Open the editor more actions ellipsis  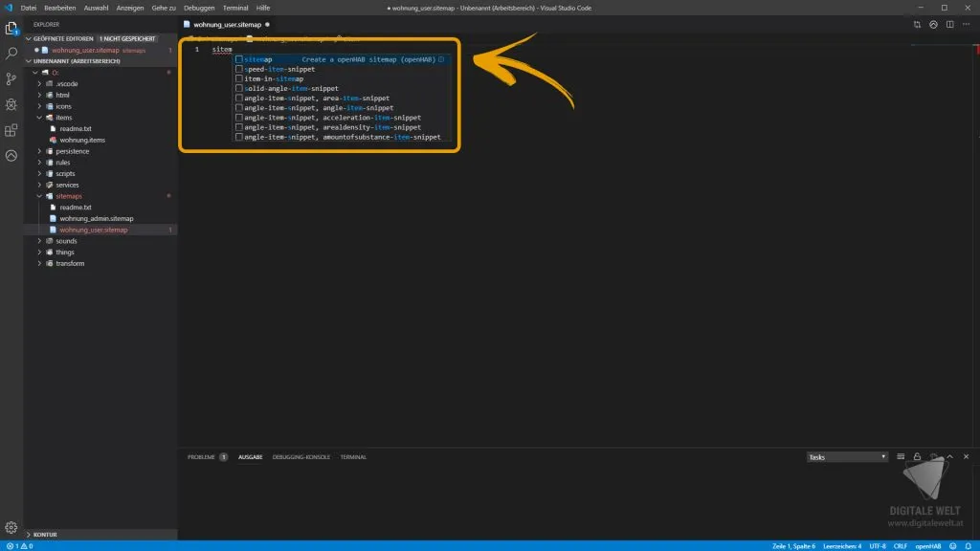point(967,24)
